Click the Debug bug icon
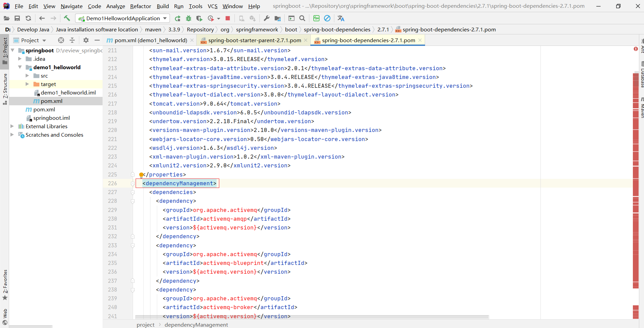The height and width of the screenshot is (328, 644). (189, 18)
